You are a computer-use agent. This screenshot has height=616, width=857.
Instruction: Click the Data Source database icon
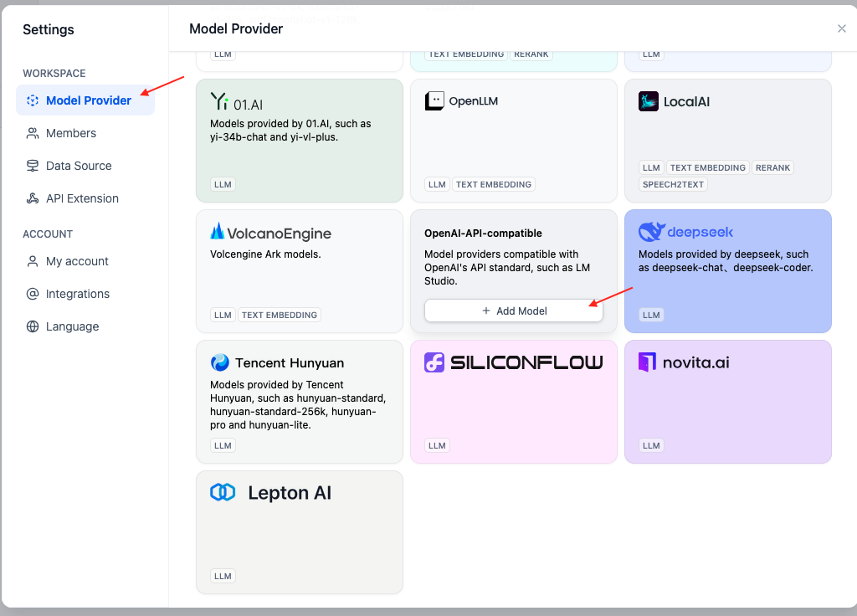33,166
